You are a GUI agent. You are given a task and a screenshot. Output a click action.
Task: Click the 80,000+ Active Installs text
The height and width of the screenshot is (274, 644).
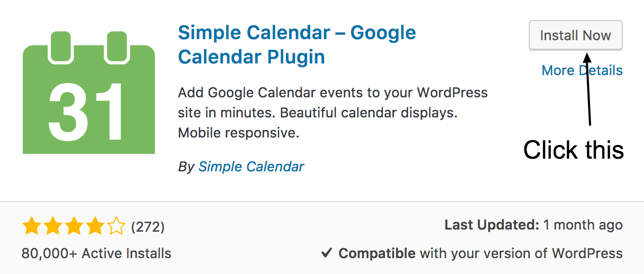96,253
